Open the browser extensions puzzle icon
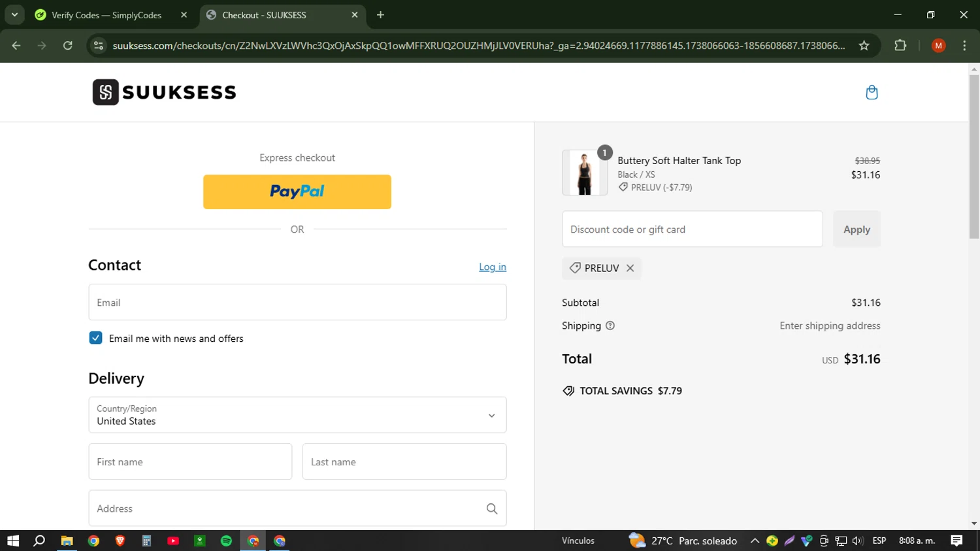 click(x=900, y=45)
